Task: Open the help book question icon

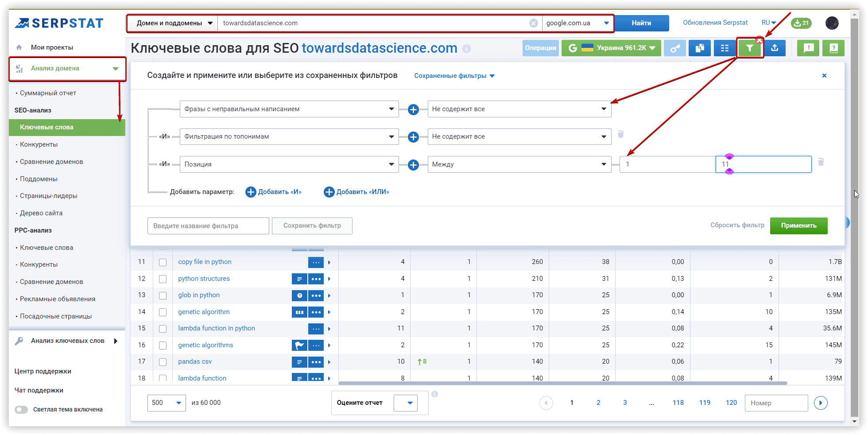Action: tap(833, 48)
